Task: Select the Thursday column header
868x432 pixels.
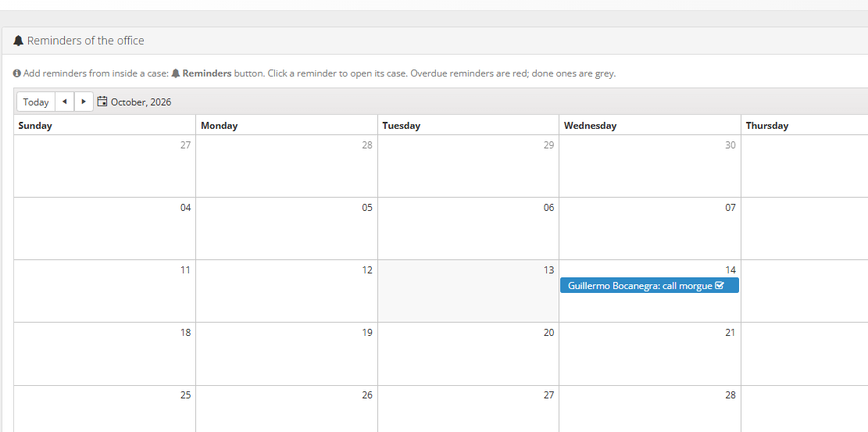Action: tap(805, 125)
